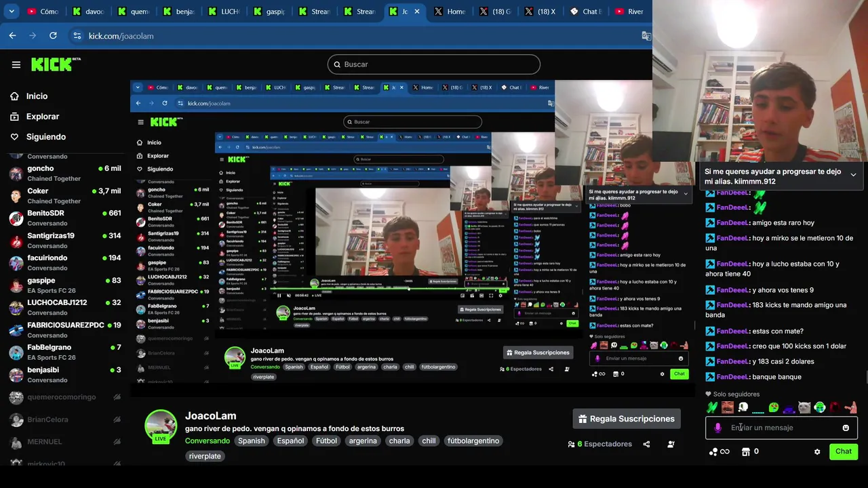Select the 'Spanish' tag
The image size is (868, 488).
point(251,441)
